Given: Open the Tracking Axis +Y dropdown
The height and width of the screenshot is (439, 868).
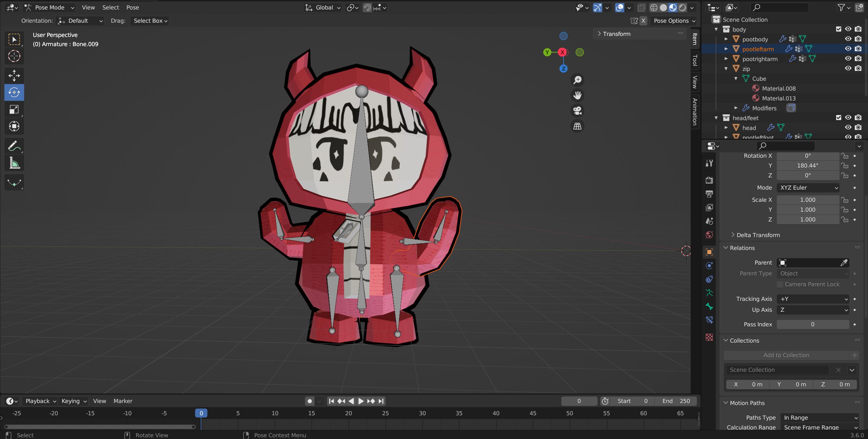Looking at the screenshot, I should (x=813, y=299).
